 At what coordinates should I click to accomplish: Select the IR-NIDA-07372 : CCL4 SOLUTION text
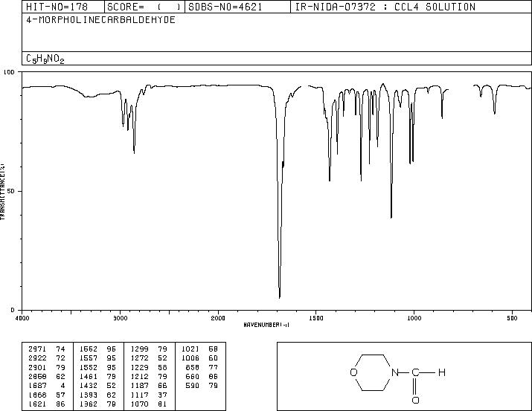click(385, 7)
